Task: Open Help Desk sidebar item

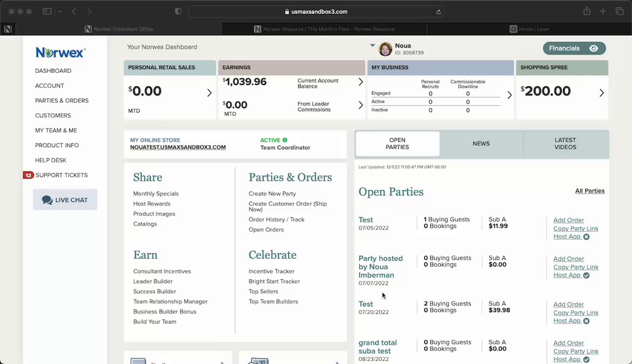Action: 51,160
